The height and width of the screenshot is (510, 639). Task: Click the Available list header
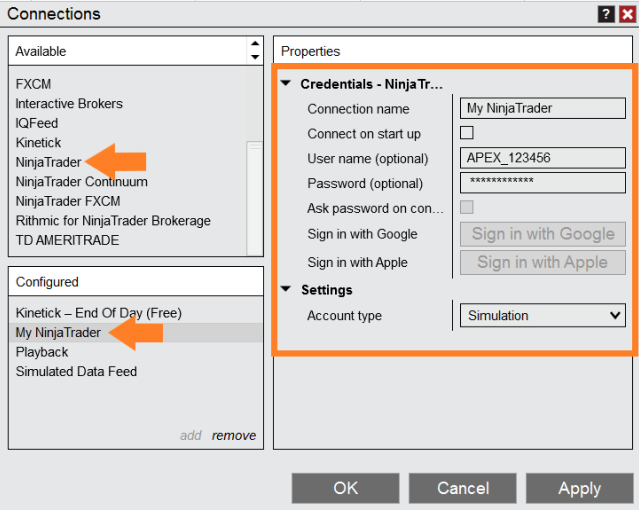pos(128,51)
